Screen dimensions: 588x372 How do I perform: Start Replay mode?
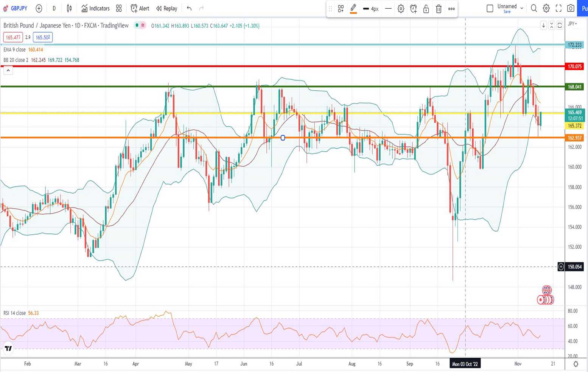tap(166, 8)
